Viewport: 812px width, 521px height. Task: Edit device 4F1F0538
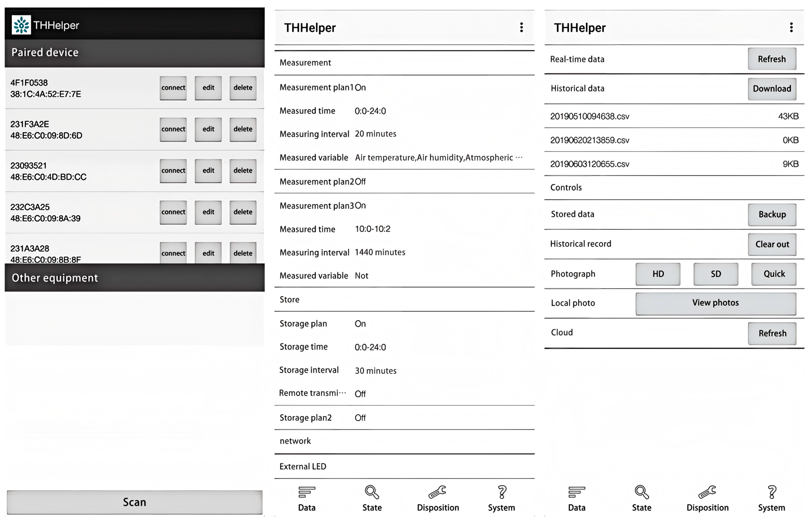tap(209, 88)
